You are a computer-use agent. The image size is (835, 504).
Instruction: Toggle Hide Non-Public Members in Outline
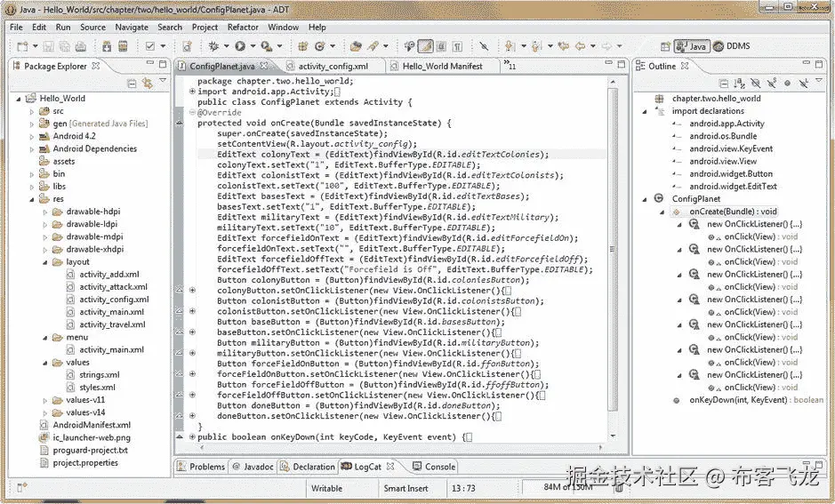pyautogui.click(x=787, y=84)
